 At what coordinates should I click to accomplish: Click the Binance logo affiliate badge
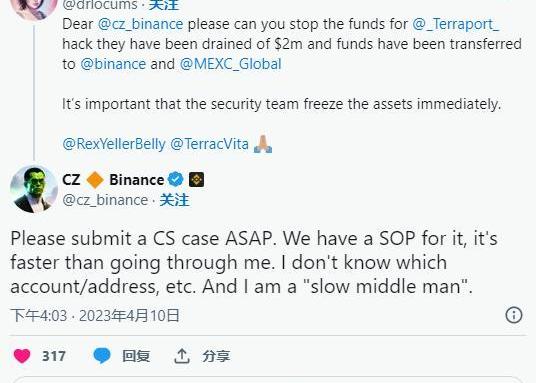coord(197,180)
